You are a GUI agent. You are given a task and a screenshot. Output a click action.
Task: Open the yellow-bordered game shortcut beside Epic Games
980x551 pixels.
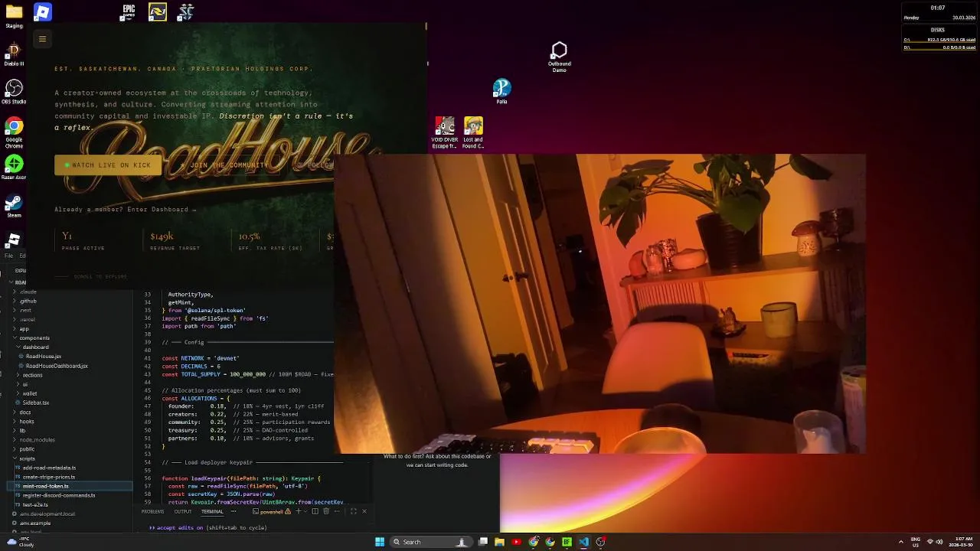pos(158,12)
